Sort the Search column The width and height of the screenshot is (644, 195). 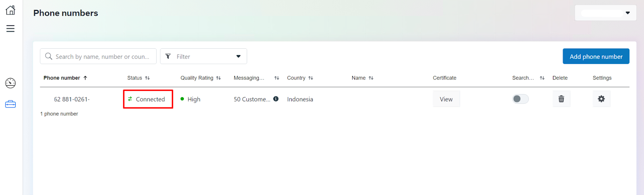point(542,78)
